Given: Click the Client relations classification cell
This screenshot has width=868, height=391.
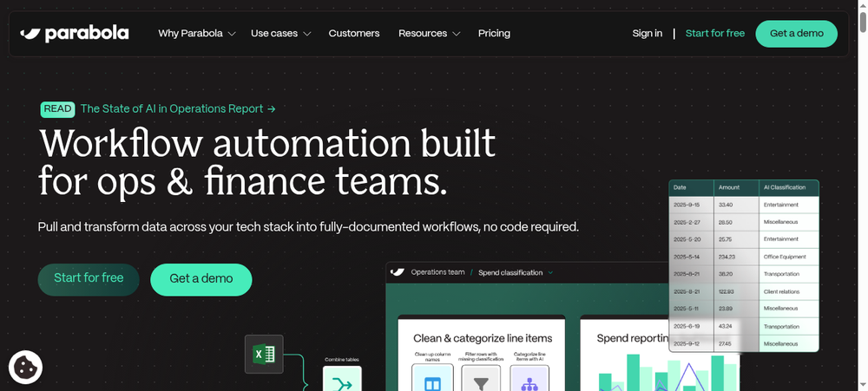Looking at the screenshot, I should click(x=789, y=291).
